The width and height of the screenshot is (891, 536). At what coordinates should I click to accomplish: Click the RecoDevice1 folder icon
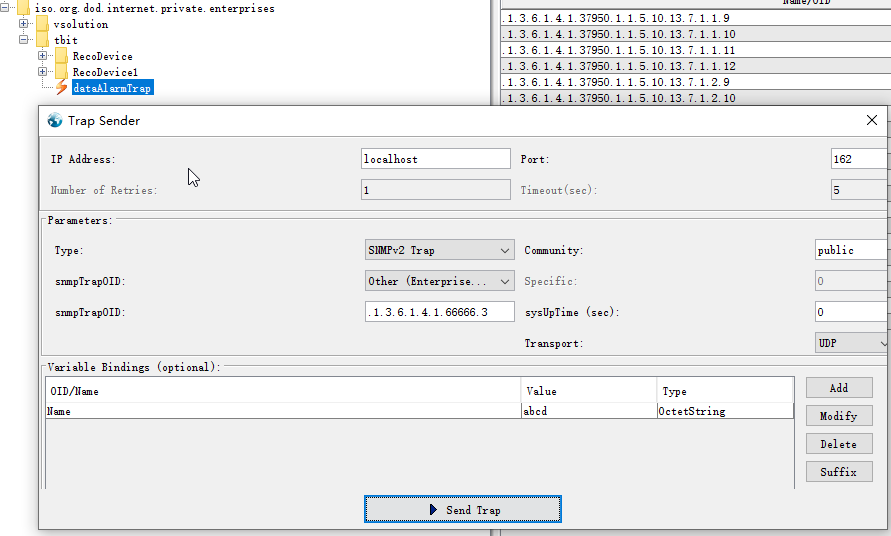click(x=62, y=72)
